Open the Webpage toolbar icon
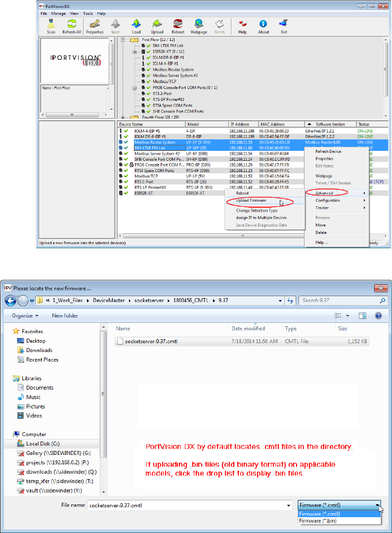The image size is (392, 533). (199, 27)
